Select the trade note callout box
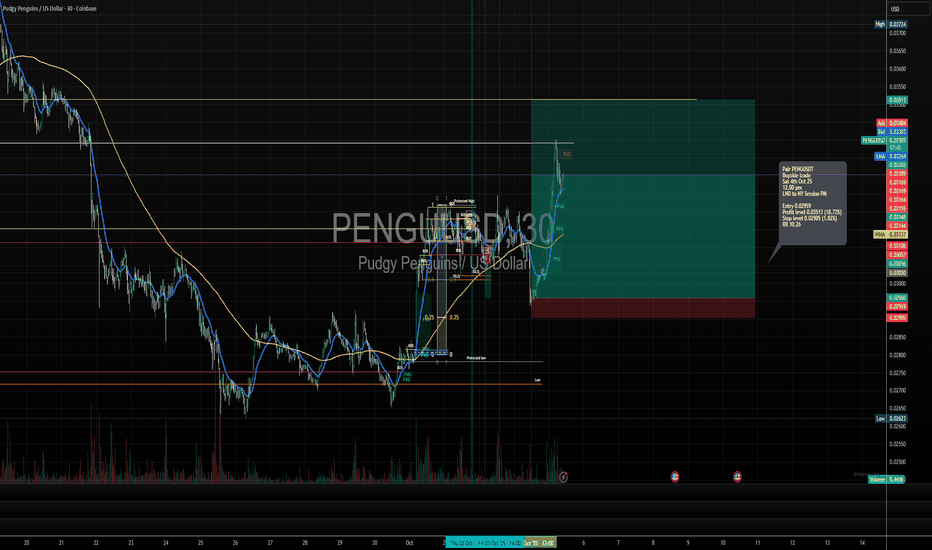This screenshot has height=550, width=932. click(811, 203)
